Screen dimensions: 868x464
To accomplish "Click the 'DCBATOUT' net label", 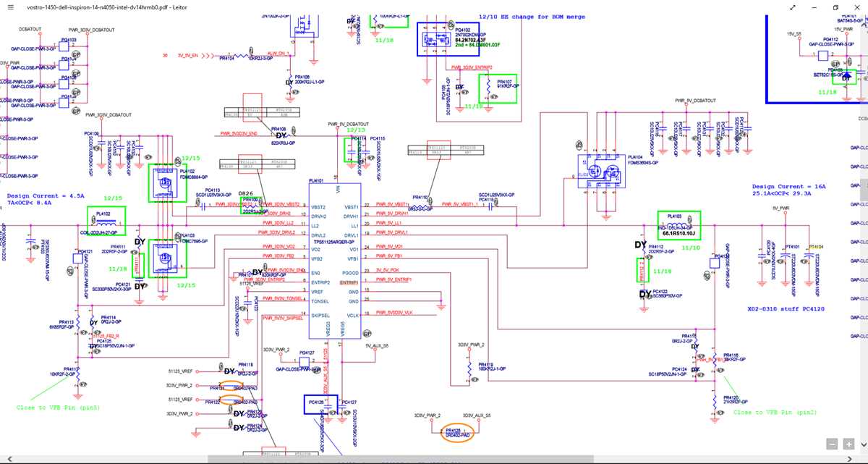I will pos(30,30).
